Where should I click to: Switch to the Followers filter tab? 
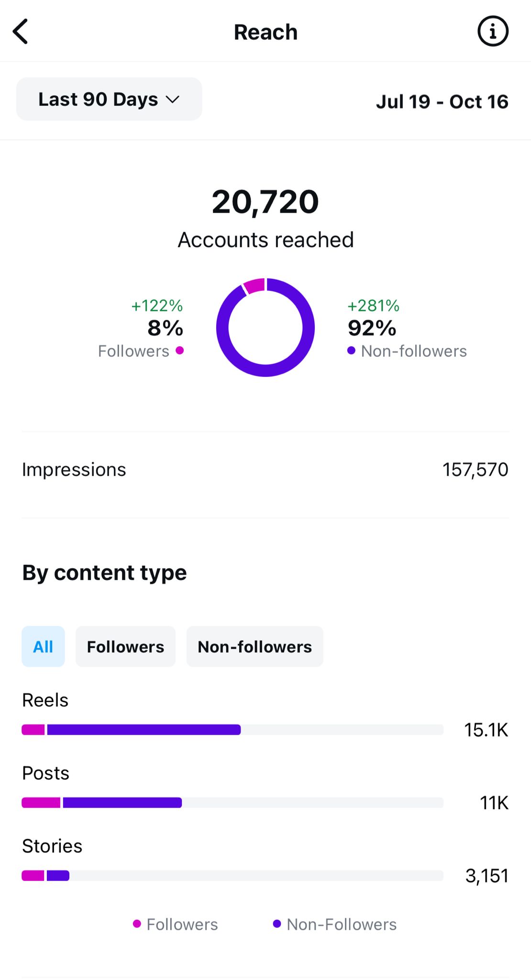point(125,647)
